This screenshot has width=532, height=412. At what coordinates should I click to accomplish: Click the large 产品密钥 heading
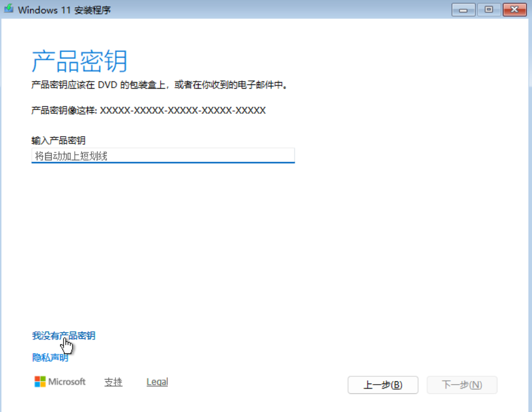click(80, 61)
